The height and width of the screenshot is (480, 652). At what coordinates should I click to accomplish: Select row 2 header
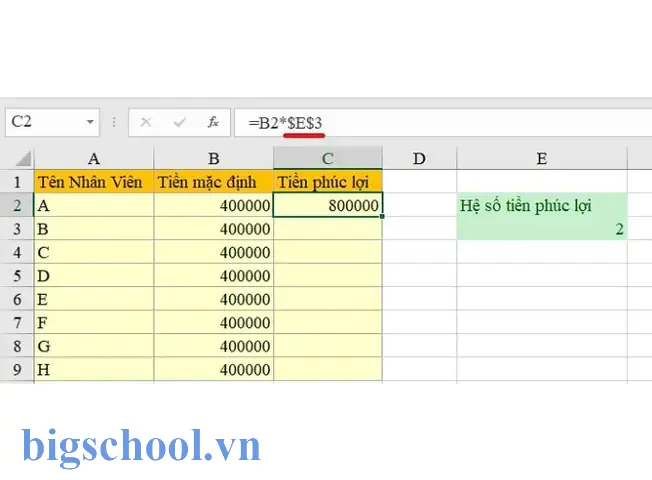click(17, 205)
